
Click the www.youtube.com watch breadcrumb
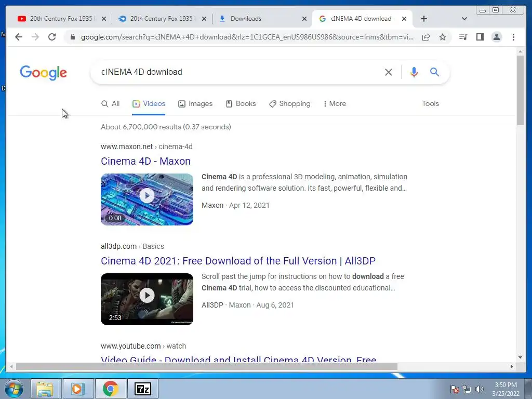coord(143,346)
